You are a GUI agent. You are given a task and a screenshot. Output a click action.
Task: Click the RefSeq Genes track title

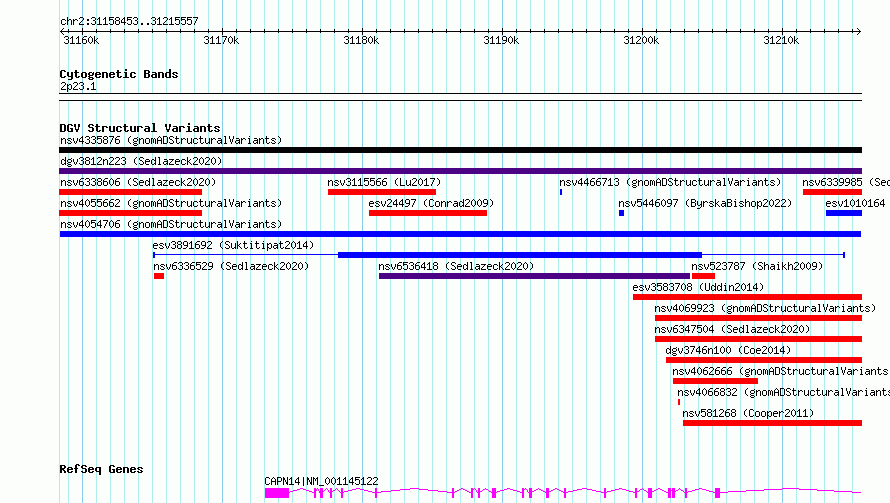[101, 470]
